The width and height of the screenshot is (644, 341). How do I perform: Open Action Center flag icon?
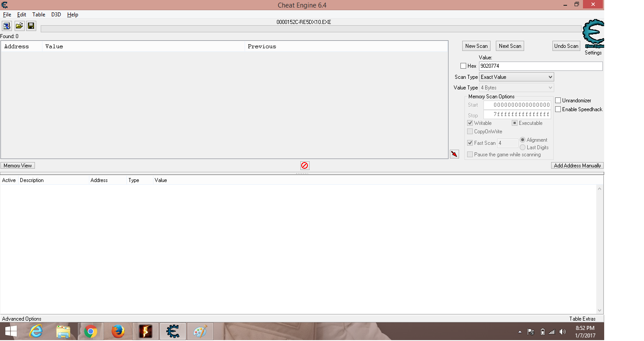point(531,332)
